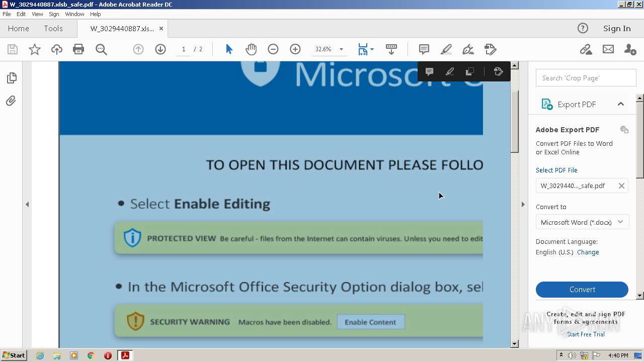This screenshot has width=644, height=362.
Task: Zoom in with the plus icon
Action: tap(295, 49)
